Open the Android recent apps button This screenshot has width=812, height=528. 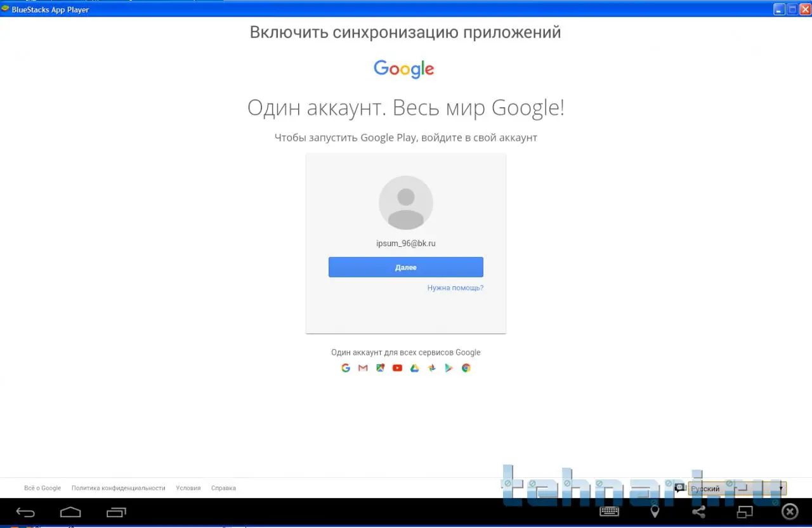tap(116, 512)
